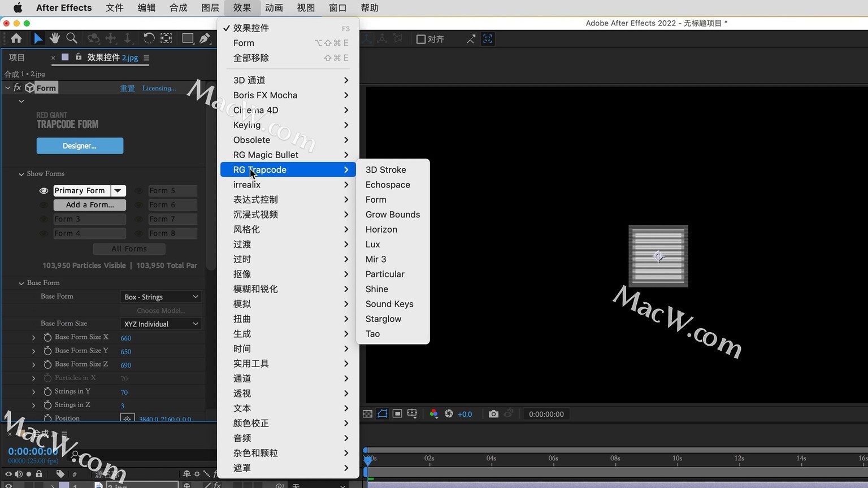Screen dimensions: 868x488
Task: Expand the Strings in Z property
Action: click(x=33, y=406)
